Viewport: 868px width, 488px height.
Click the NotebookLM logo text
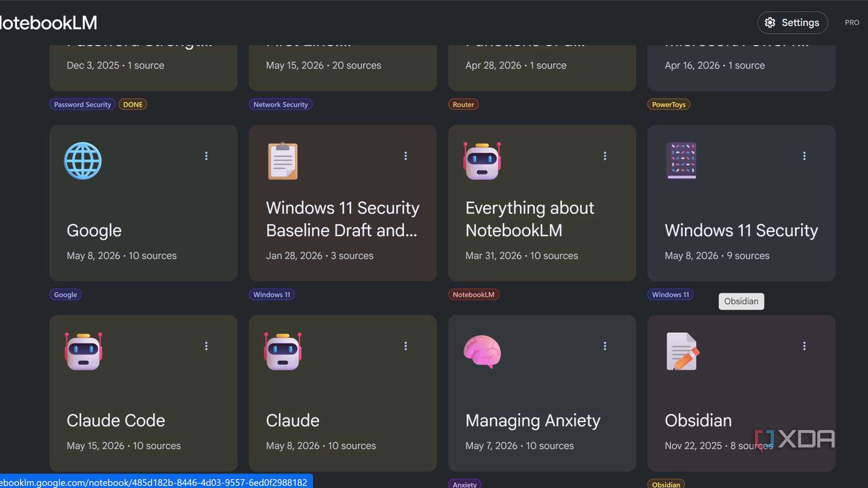pos(48,23)
